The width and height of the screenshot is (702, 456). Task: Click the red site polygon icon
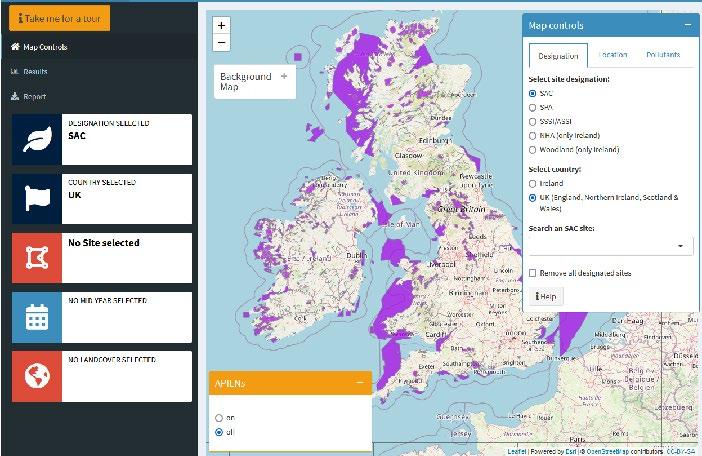pos(36,258)
